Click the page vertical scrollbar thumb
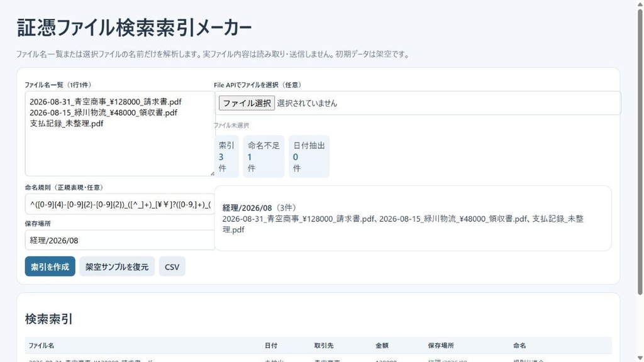Image resolution: width=644 pixels, height=362 pixels. 640,151
